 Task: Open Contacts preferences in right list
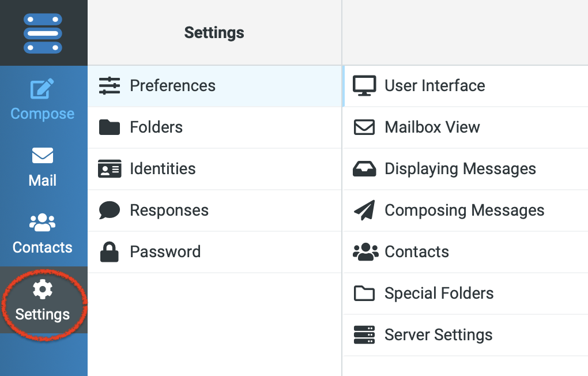pos(465,252)
